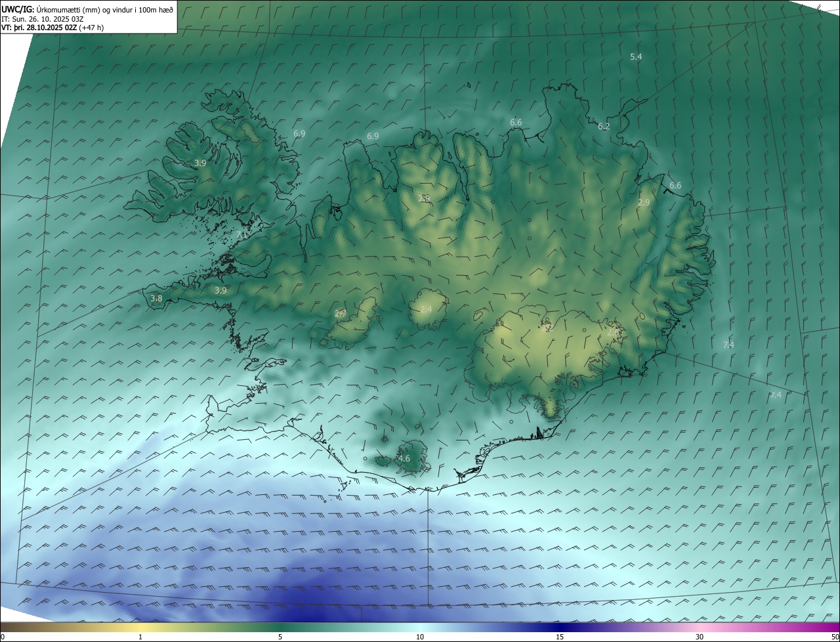Click the bold "UWC/IG:" title label
The height and width of the screenshot is (642, 840).
point(18,9)
